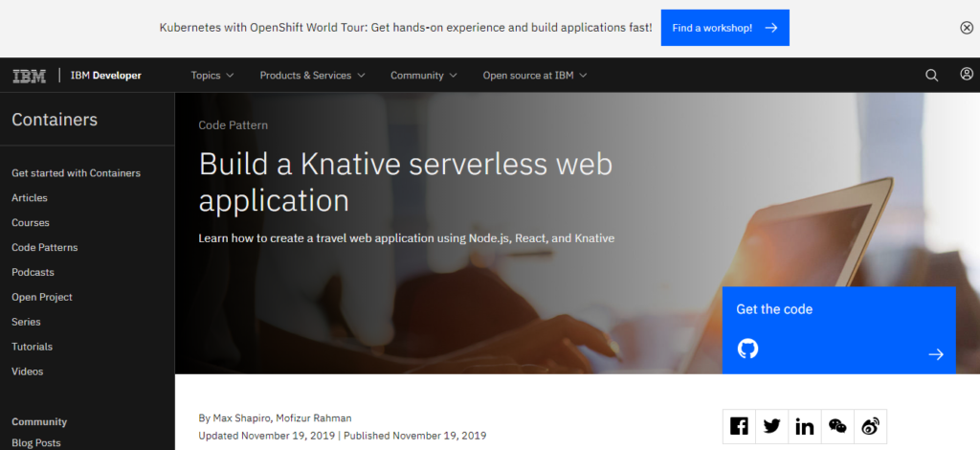Viewport: 980px width, 450px height.
Task: Open Get started with Containers
Action: click(x=76, y=173)
